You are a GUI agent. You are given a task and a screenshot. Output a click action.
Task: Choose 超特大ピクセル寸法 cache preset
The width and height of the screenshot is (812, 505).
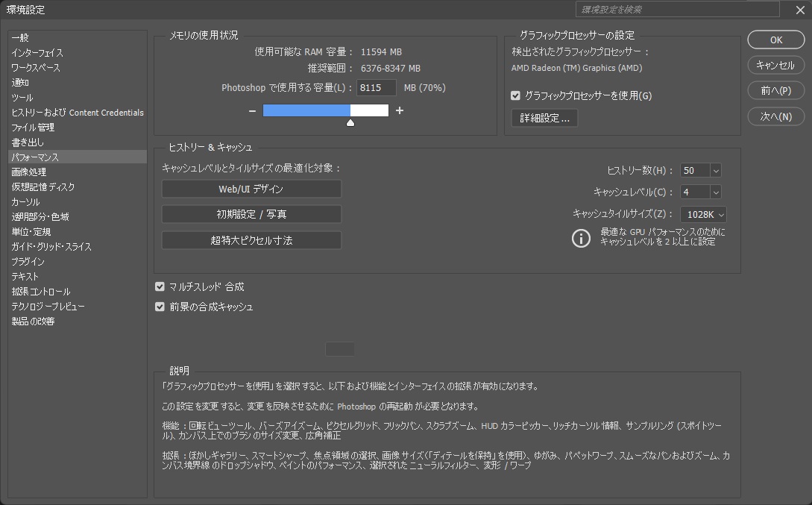251,240
